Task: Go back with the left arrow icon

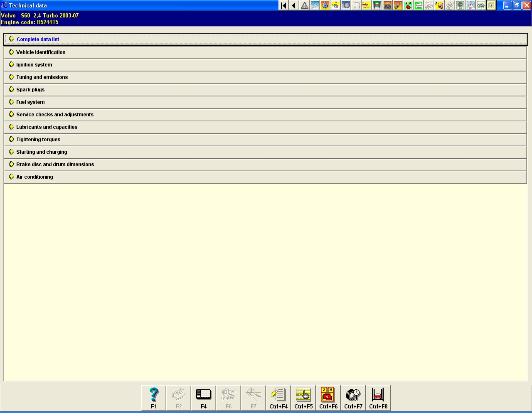Action: click(x=294, y=5)
